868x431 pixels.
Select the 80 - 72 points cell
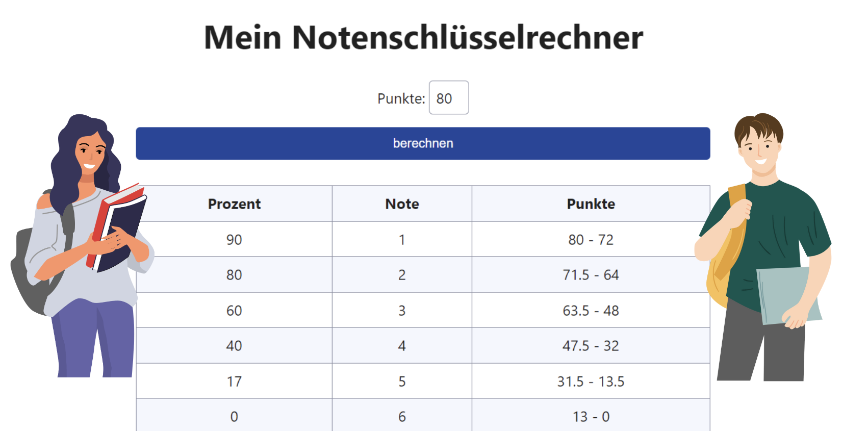591,239
